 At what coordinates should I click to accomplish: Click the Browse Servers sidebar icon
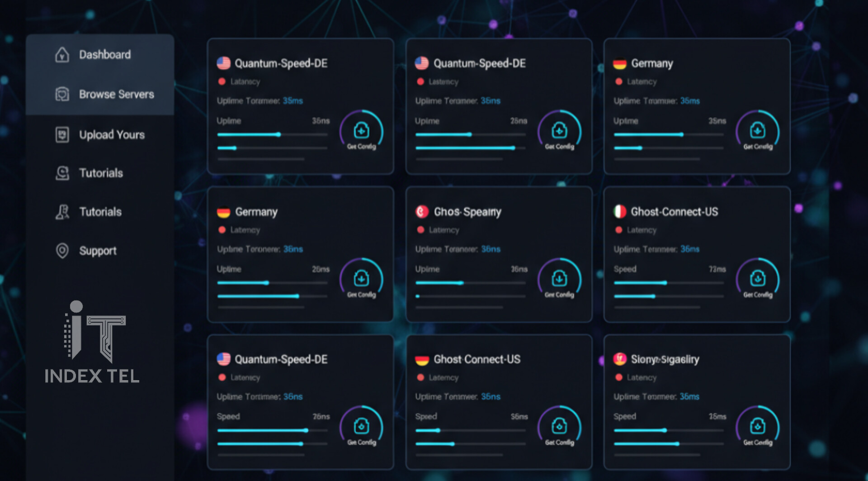62,94
